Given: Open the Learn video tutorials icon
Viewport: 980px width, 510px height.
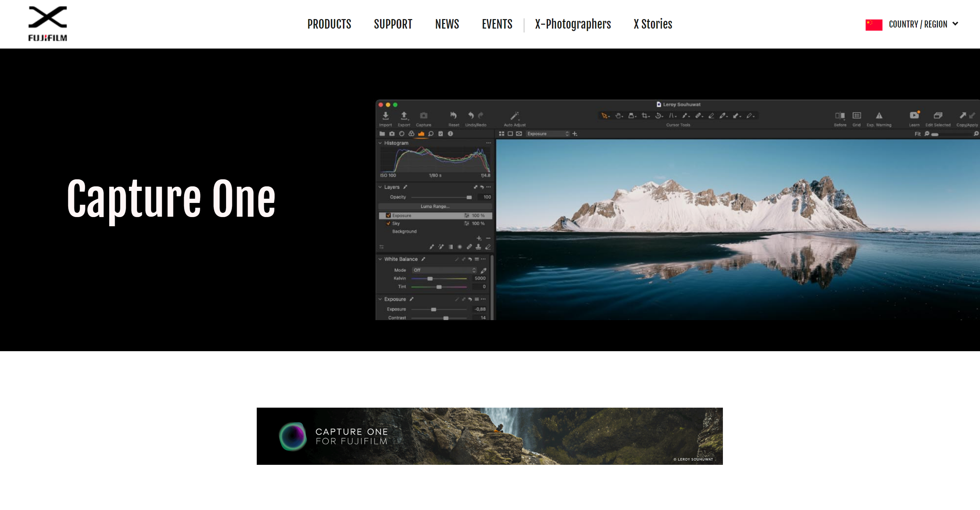Looking at the screenshot, I should click(x=915, y=116).
